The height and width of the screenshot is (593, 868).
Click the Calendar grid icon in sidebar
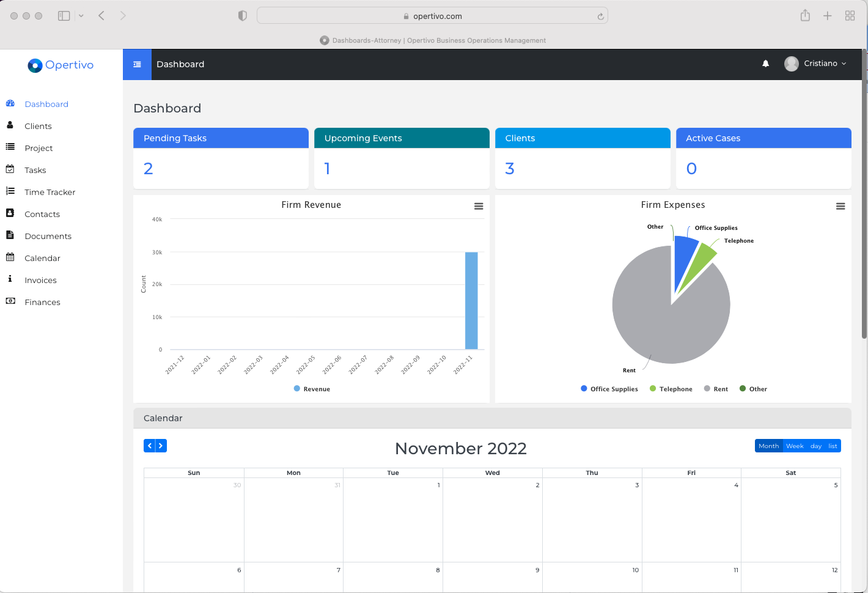[10, 257]
